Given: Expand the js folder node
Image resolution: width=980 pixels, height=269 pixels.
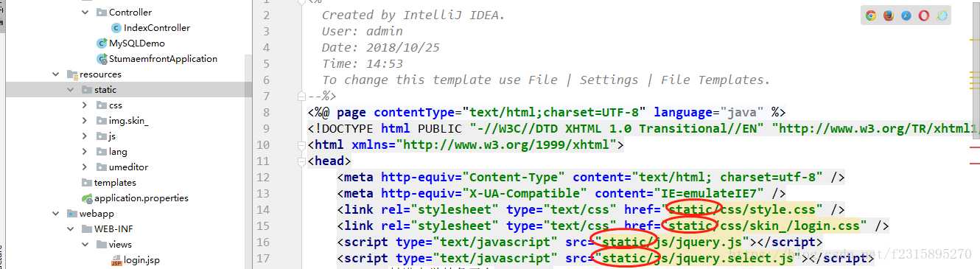Looking at the screenshot, I should 85,136.
